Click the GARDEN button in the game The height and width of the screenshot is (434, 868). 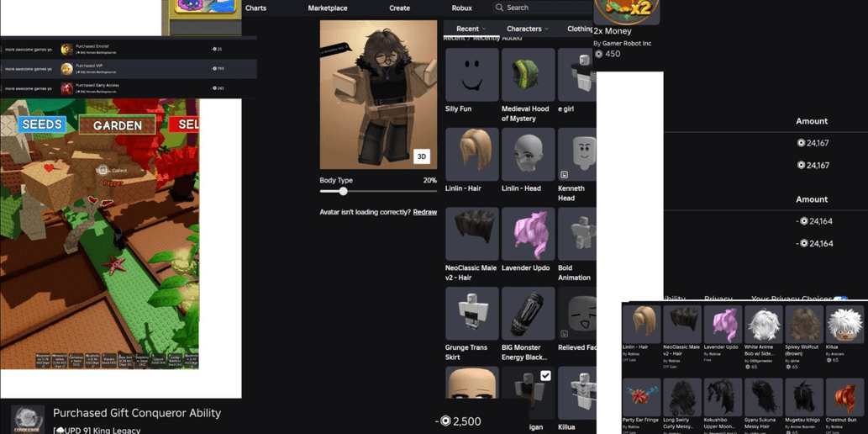[118, 125]
